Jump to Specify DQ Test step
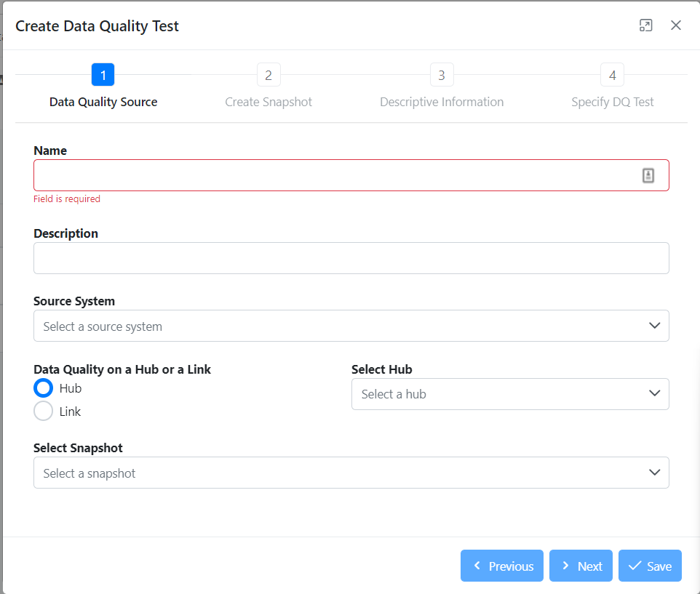 coord(612,102)
